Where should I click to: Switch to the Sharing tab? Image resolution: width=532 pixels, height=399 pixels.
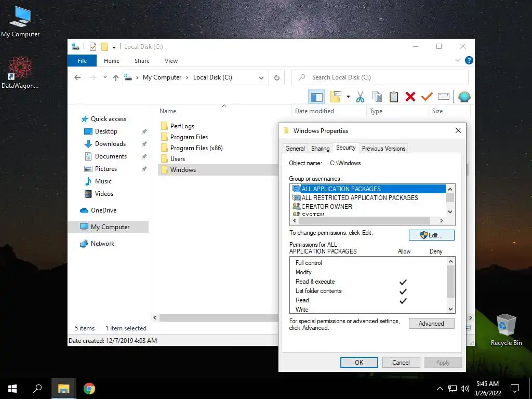320,149
